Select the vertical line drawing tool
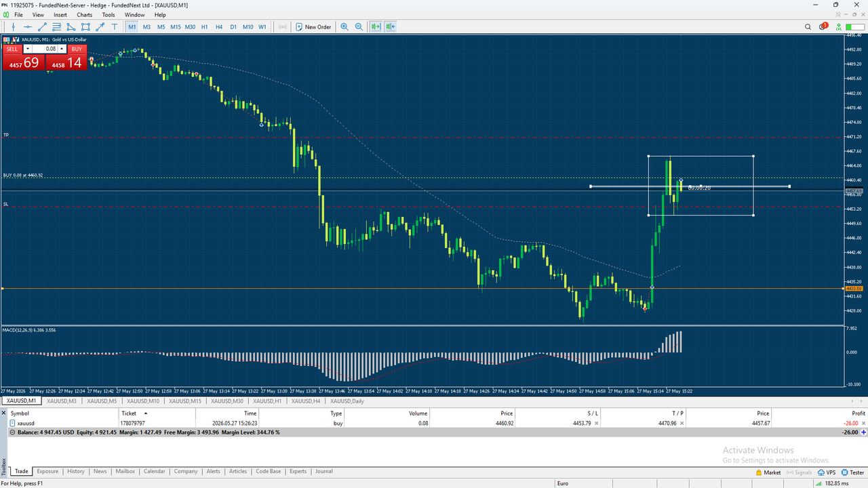 pyautogui.click(x=13, y=27)
